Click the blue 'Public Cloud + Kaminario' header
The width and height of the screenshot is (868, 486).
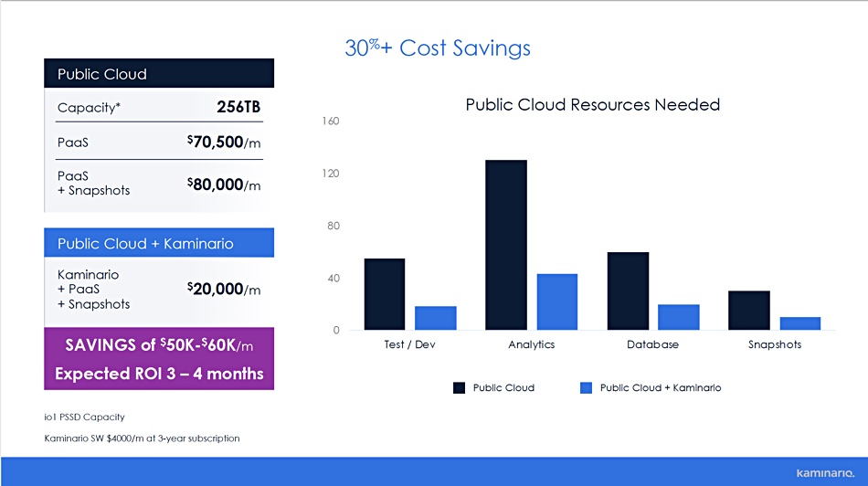(x=159, y=242)
